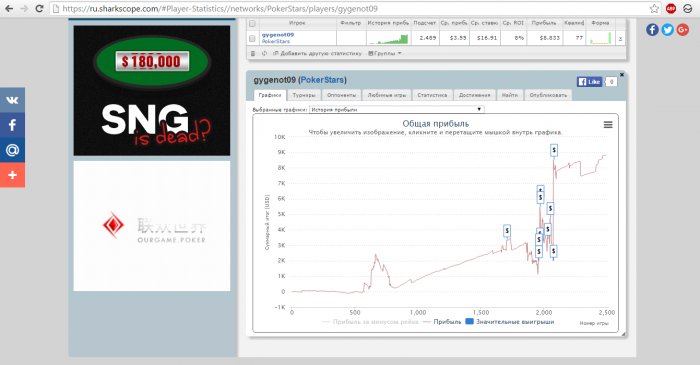Bookmark page with the star icon

(654, 8)
